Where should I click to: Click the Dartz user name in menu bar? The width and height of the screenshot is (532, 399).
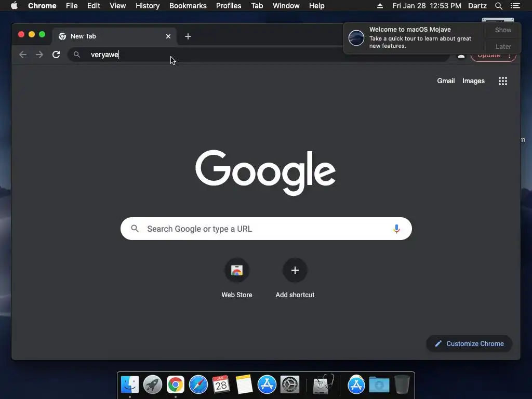[x=477, y=6]
